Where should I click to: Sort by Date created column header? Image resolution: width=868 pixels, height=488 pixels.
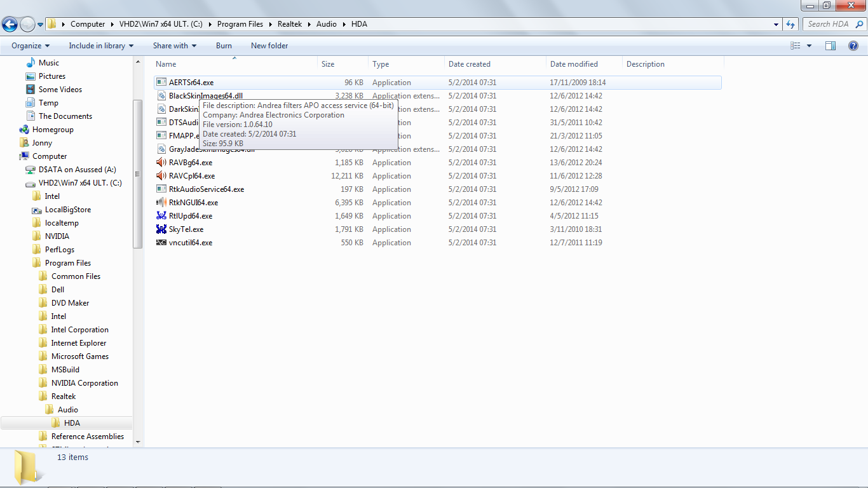point(496,64)
